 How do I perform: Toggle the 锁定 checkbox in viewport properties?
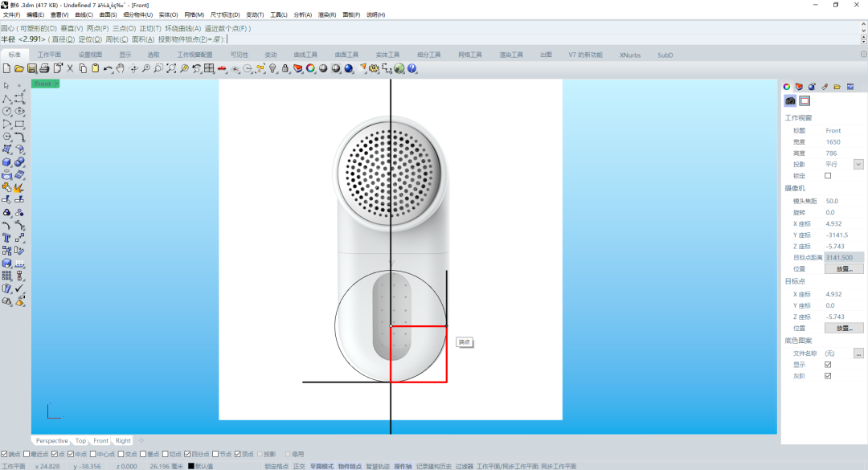tap(828, 175)
